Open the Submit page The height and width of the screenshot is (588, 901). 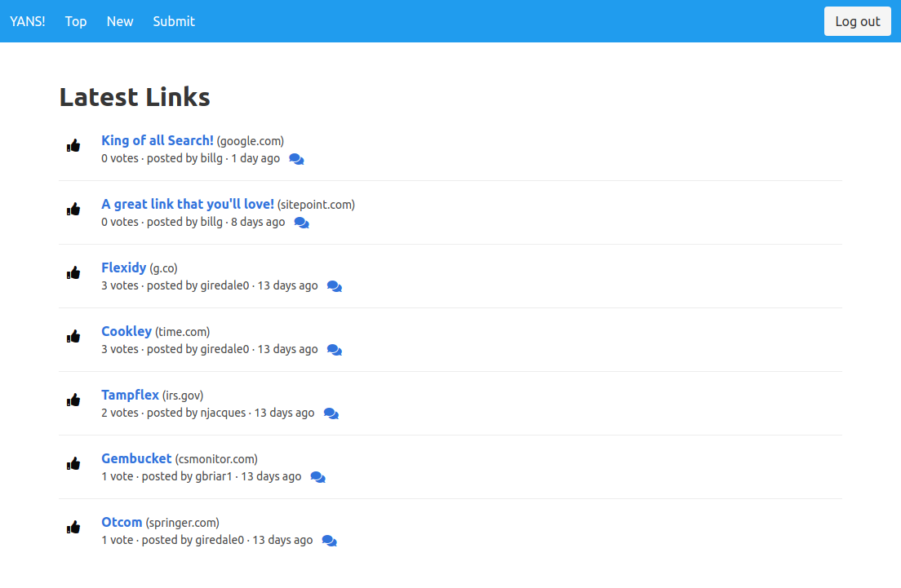click(x=174, y=21)
